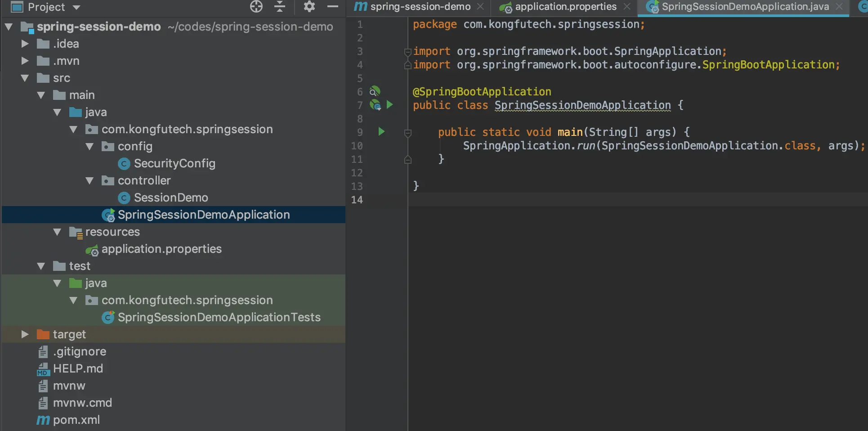Screen dimensions: 868x431
Task: Click the Project panel title label
Action: click(46, 7)
